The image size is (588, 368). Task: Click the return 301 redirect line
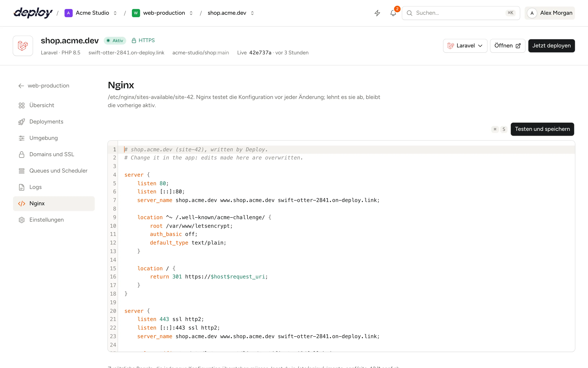click(x=209, y=277)
